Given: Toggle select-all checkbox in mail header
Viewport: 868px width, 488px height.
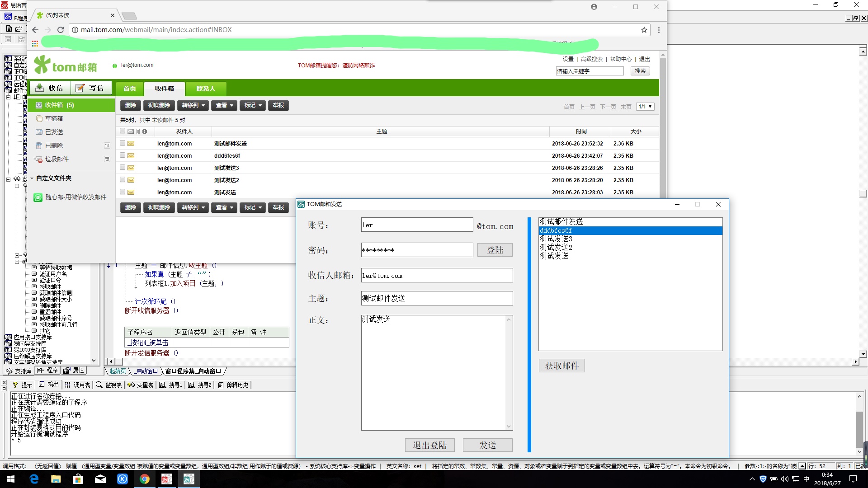Looking at the screenshot, I should 123,131.
